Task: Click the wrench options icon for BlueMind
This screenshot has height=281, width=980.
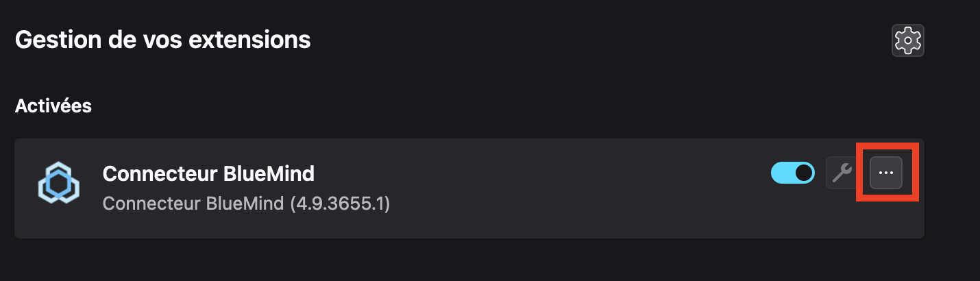Action: pyautogui.click(x=841, y=173)
